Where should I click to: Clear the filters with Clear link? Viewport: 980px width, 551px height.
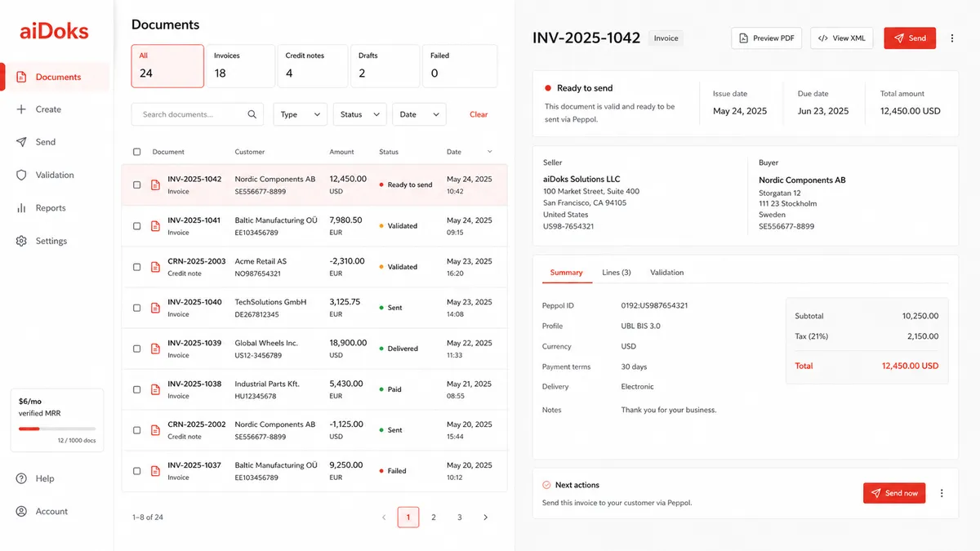click(479, 114)
